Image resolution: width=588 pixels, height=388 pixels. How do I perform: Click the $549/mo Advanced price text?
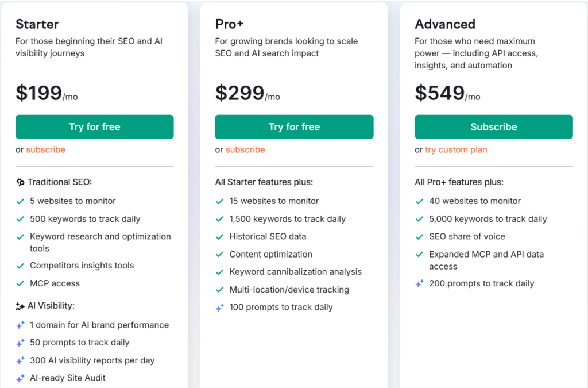pos(447,93)
